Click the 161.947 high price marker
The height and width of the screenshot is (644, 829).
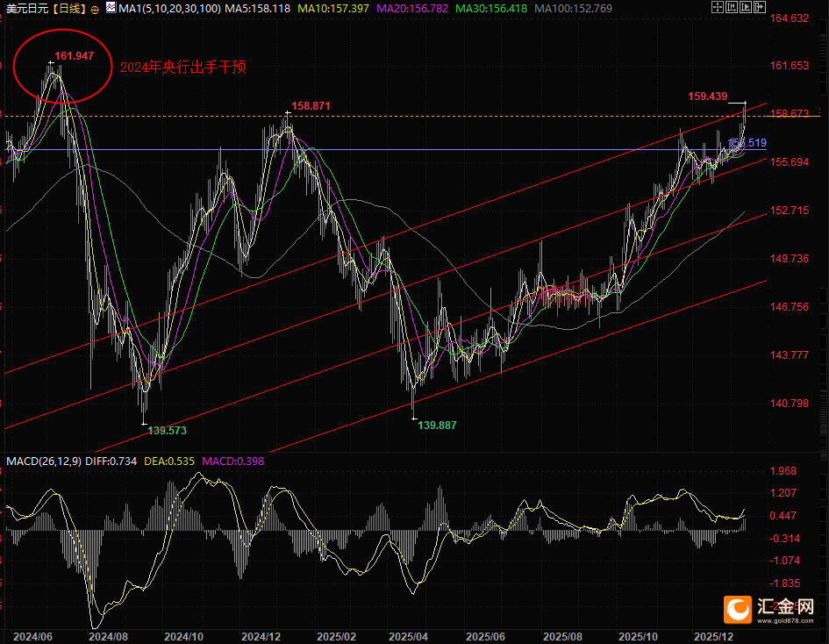[74, 56]
